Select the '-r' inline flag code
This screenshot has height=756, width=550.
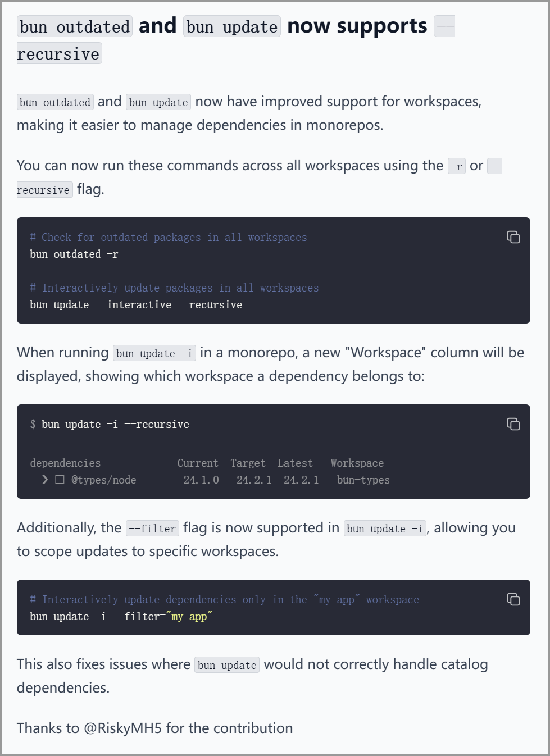[x=456, y=166]
